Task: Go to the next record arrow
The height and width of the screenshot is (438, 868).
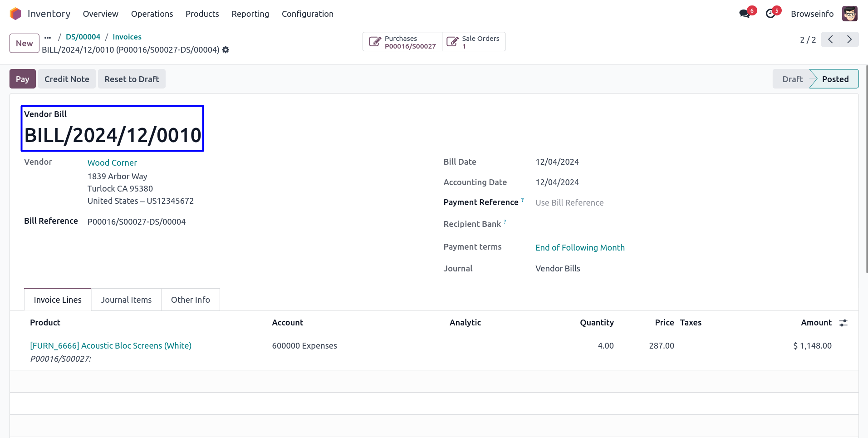Action: pyautogui.click(x=849, y=39)
